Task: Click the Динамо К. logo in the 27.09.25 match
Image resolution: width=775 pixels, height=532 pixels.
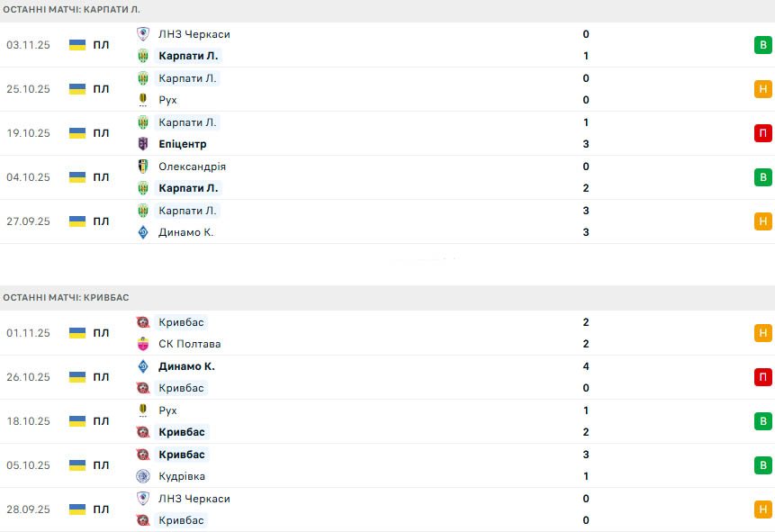Action: coord(143,232)
